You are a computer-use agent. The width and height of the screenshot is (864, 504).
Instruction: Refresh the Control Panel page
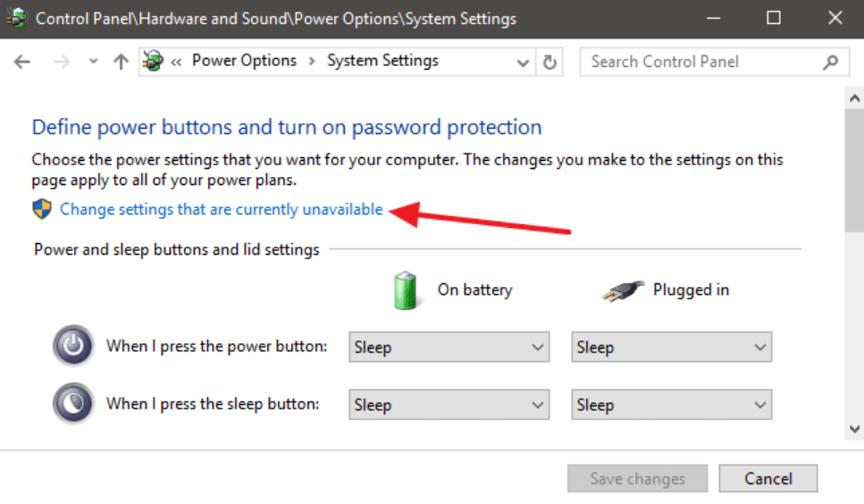[549, 62]
